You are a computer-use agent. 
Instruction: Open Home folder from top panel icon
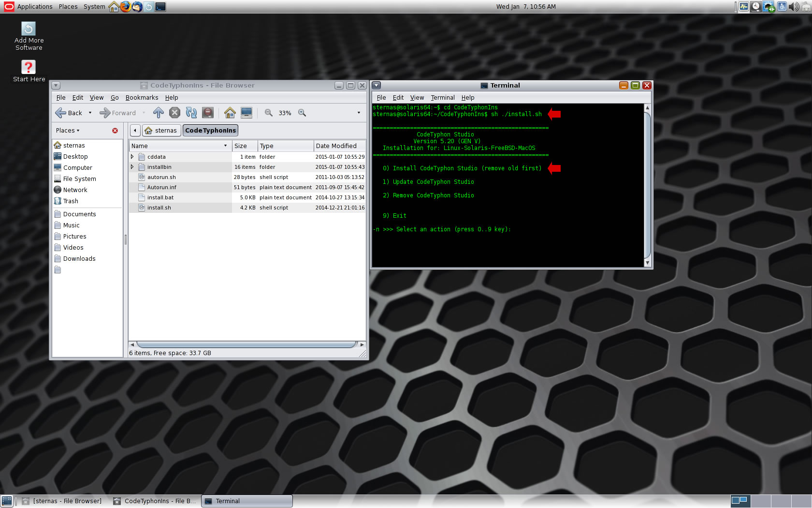(x=114, y=7)
